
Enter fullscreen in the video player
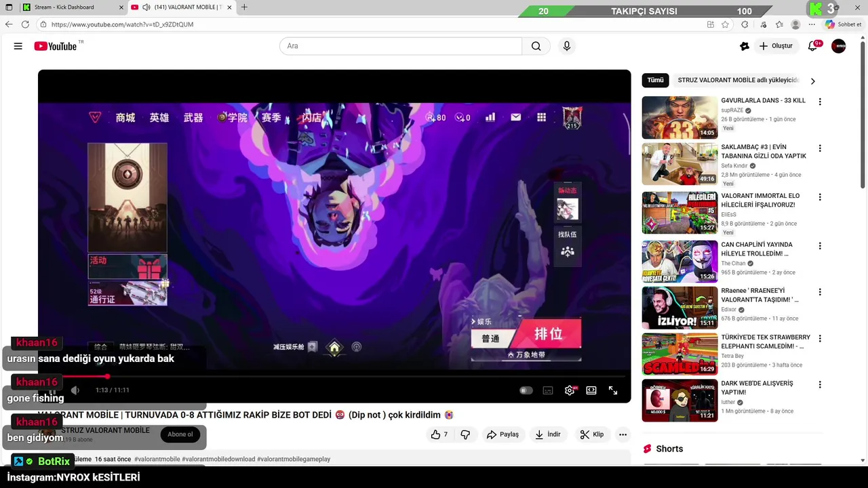pos(613,390)
